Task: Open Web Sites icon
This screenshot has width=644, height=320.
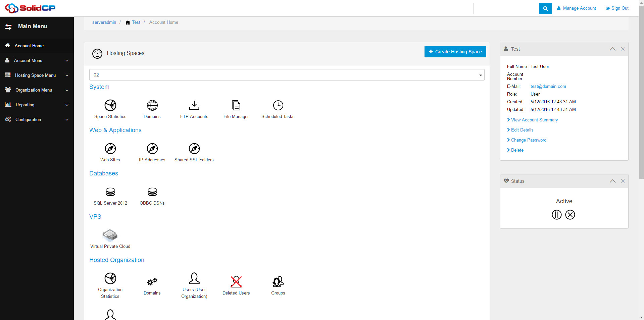Action: tap(110, 149)
